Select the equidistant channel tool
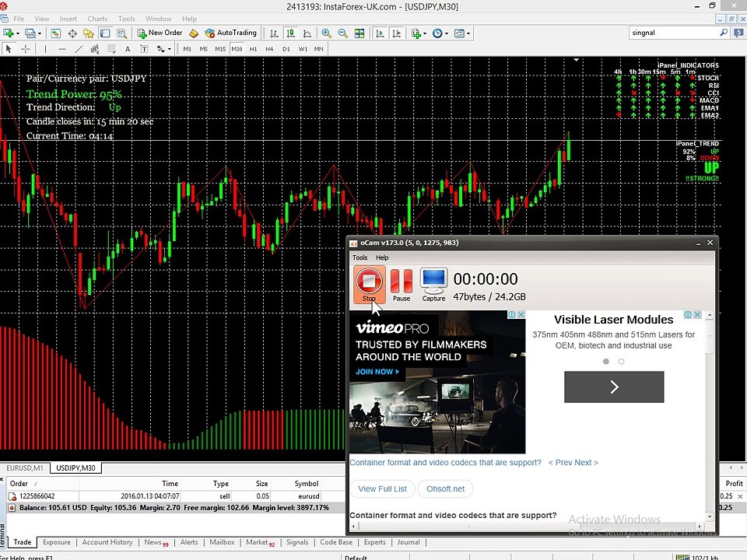Viewport: 747px width, 560px height. [x=95, y=48]
